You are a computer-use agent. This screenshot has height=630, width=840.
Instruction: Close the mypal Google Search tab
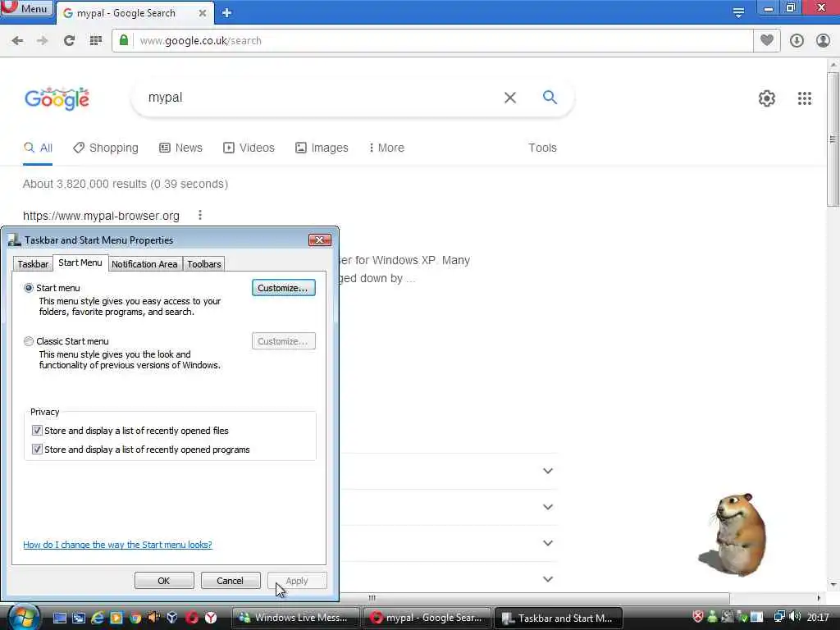[x=203, y=13]
